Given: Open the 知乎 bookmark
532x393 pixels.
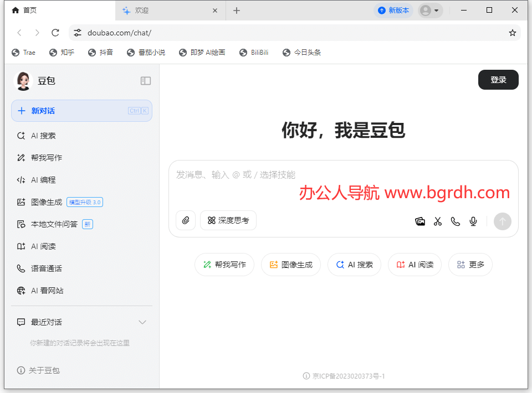Looking at the screenshot, I should 62,53.
